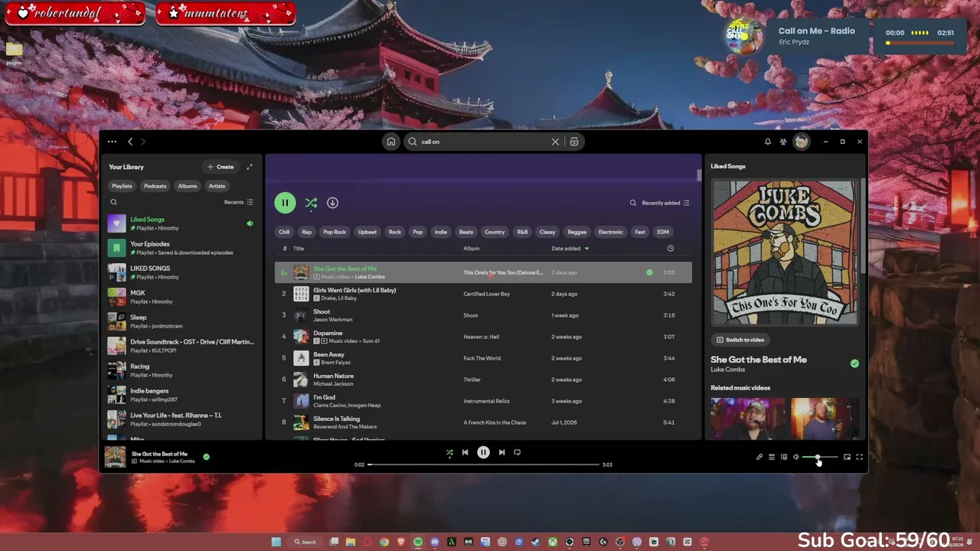Open artist link Jason Werkman
This screenshot has height=551, width=980.
click(333, 320)
